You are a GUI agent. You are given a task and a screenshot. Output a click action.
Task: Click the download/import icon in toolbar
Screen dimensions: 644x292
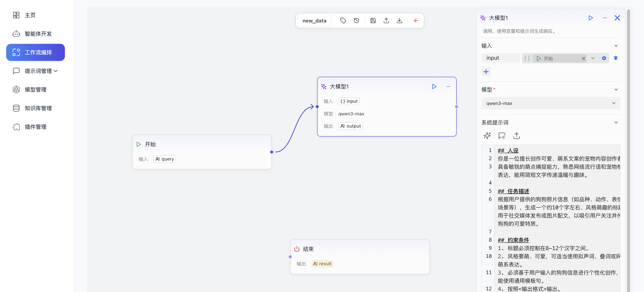click(x=399, y=21)
